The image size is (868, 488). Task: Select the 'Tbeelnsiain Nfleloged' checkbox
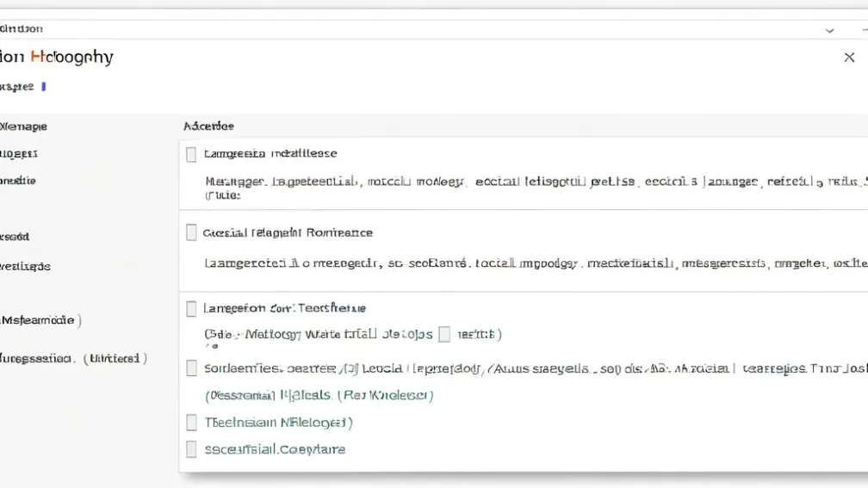191,423
